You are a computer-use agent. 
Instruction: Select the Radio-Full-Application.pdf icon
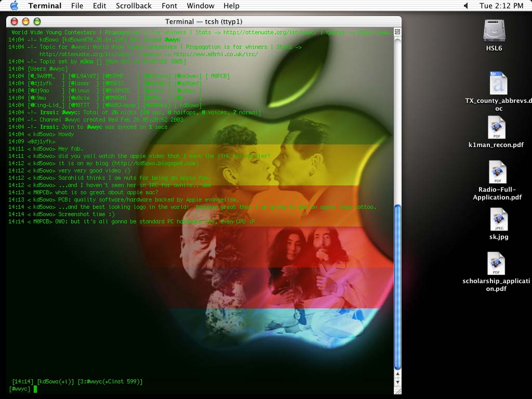coord(497,172)
